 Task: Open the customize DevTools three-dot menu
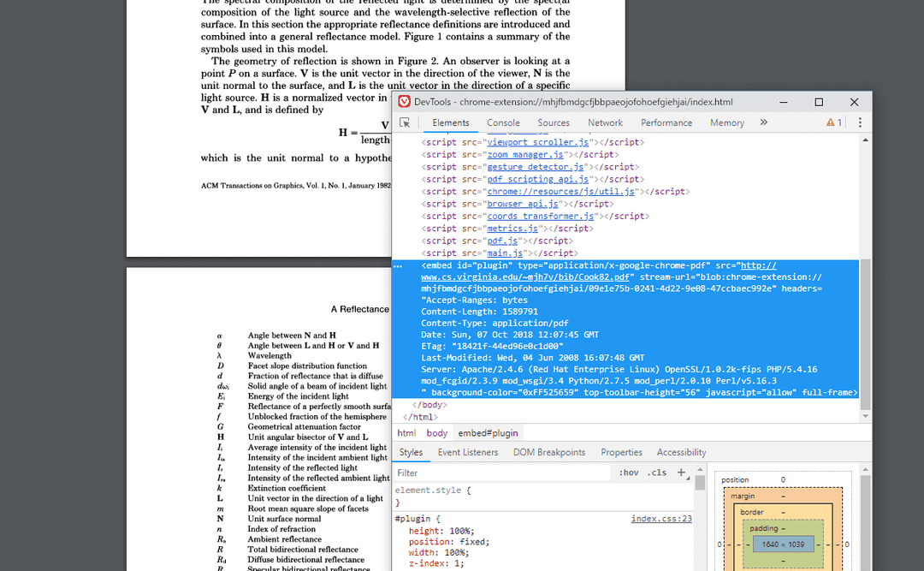click(858, 122)
